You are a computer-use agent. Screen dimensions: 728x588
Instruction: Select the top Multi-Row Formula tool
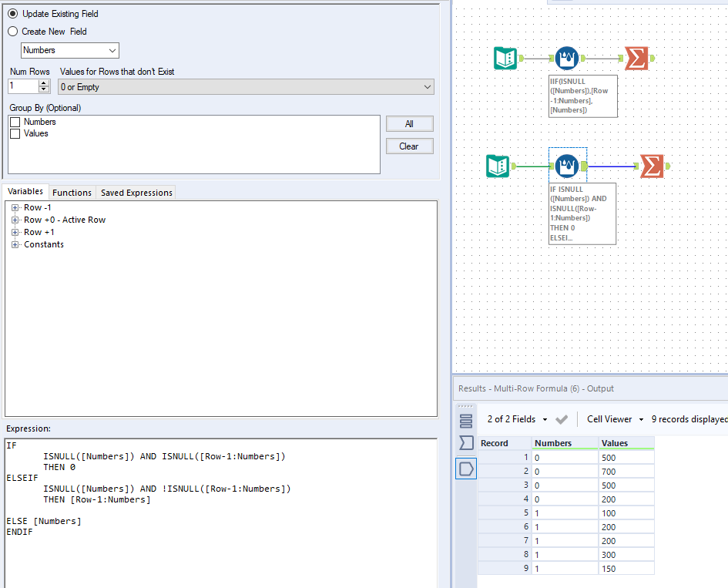[x=566, y=59]
